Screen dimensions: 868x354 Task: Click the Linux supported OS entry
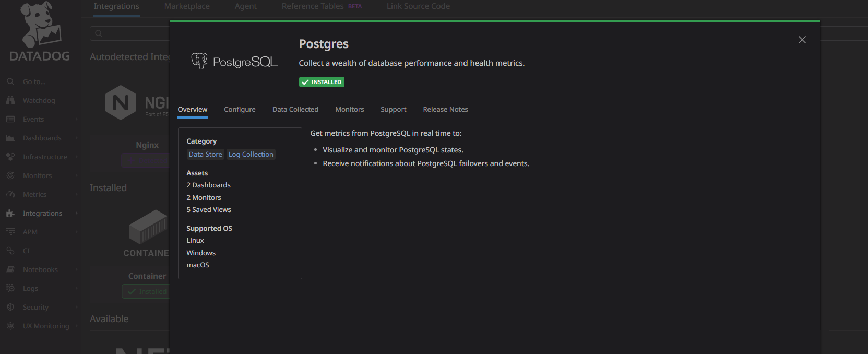point(195,240)
